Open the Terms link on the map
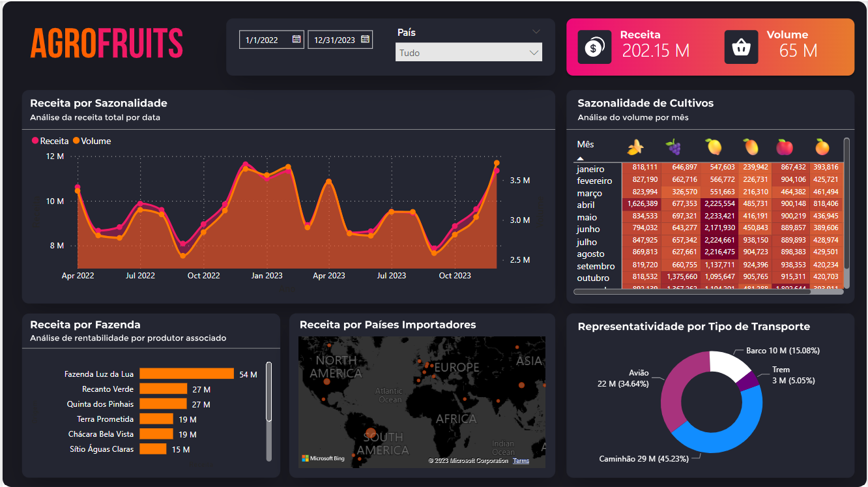 (x=521, y=460)
